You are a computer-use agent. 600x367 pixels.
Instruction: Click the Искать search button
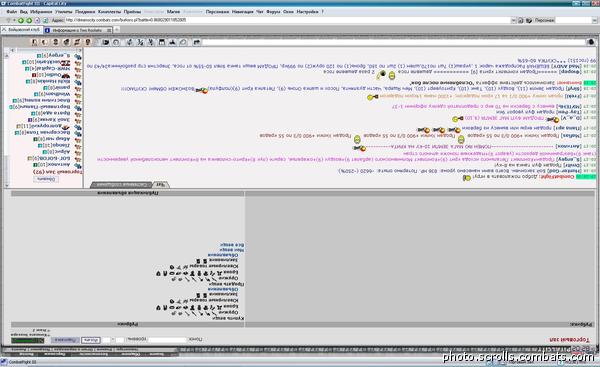tap(91, 340)
